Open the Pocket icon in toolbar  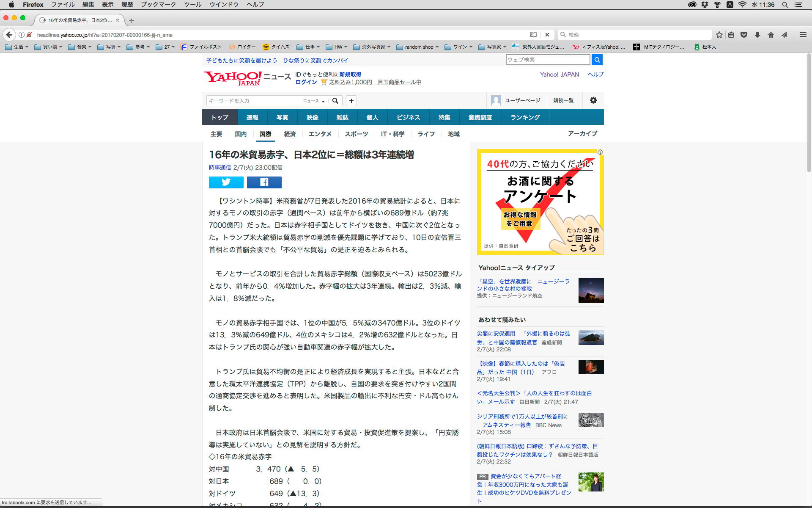pyautogui.click(x=743, y=35)
